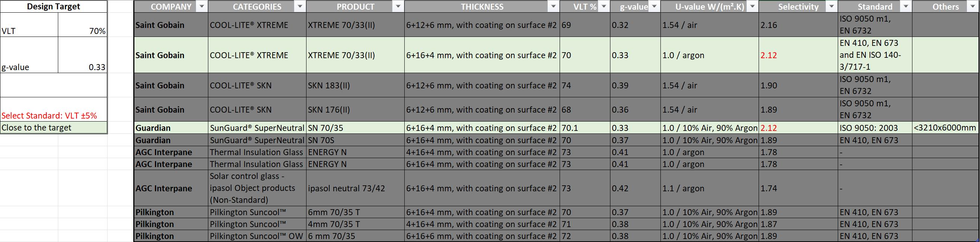
Task: Select the Guardian company cell in SN 70S row
Action: (x=171, y=140)
